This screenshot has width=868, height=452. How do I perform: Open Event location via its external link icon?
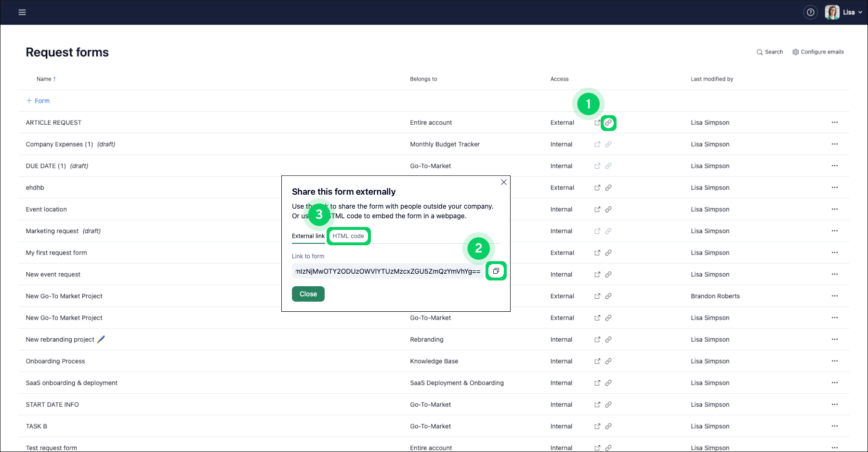pos(597,209)
